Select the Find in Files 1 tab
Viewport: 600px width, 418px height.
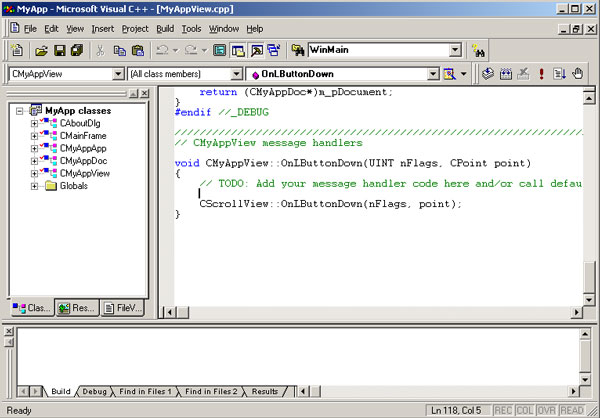point(145,392)
